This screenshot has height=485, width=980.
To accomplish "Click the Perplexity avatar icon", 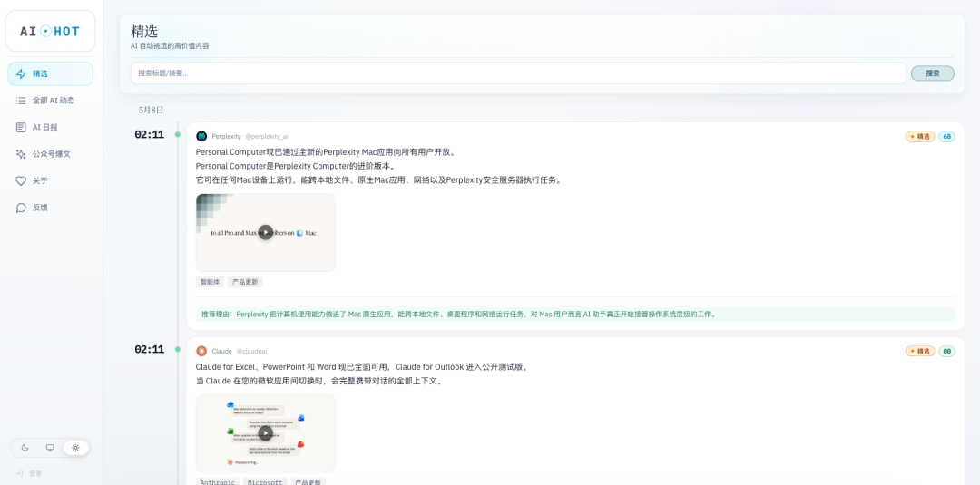I will 201,136.
